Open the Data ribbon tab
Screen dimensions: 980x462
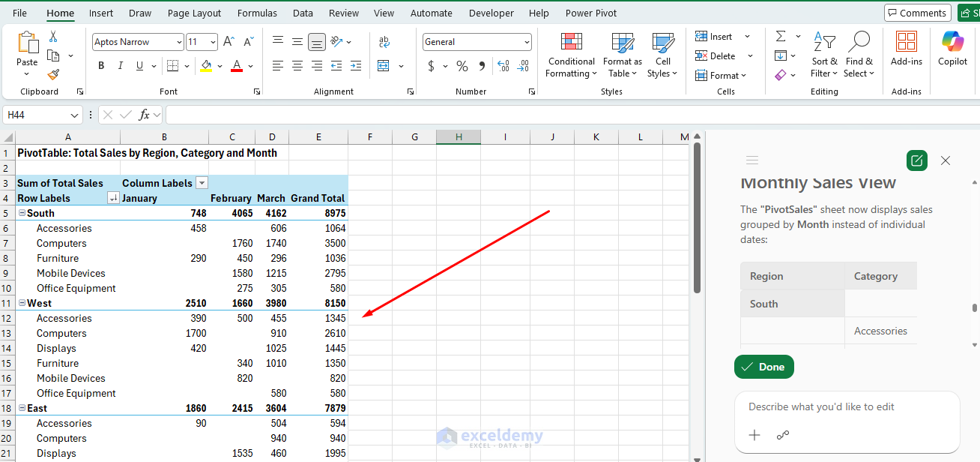point(303,13)
